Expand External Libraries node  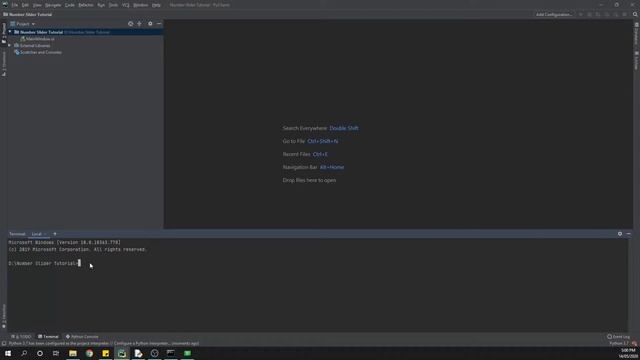pos(10,45)
